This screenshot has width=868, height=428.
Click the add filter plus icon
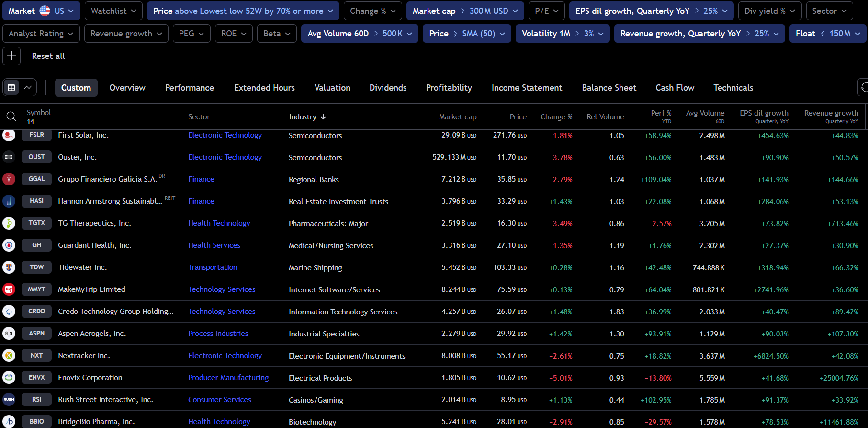tap(11, 56)
